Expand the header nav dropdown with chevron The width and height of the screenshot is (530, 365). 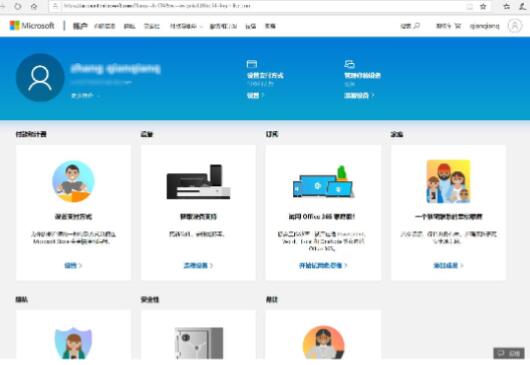coord(186,26)
